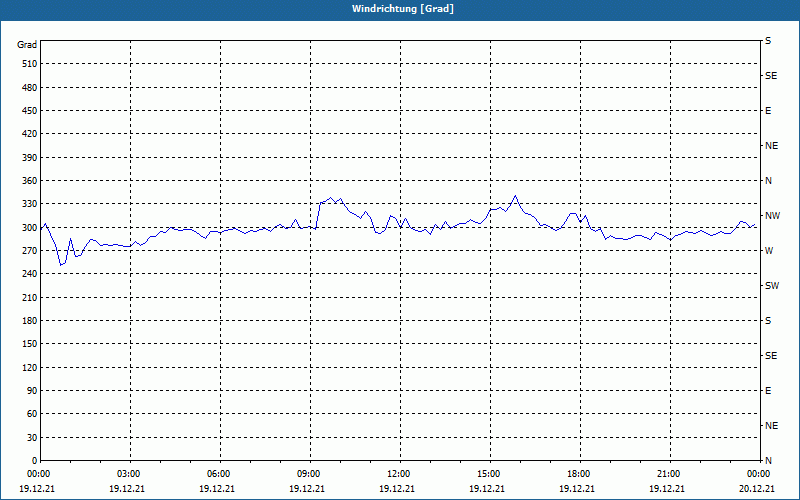This screenshot has width=800, height=500.
Task: Select the 18:00 time label
Action: pyautogui.click(x=579, y=474)
